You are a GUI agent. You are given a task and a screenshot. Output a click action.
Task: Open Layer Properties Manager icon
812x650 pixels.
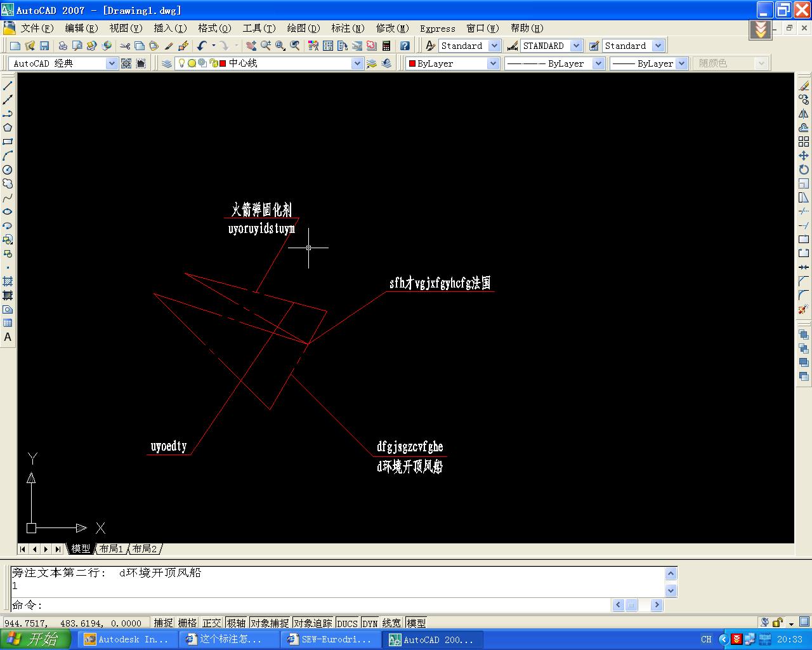pos(167,63)
